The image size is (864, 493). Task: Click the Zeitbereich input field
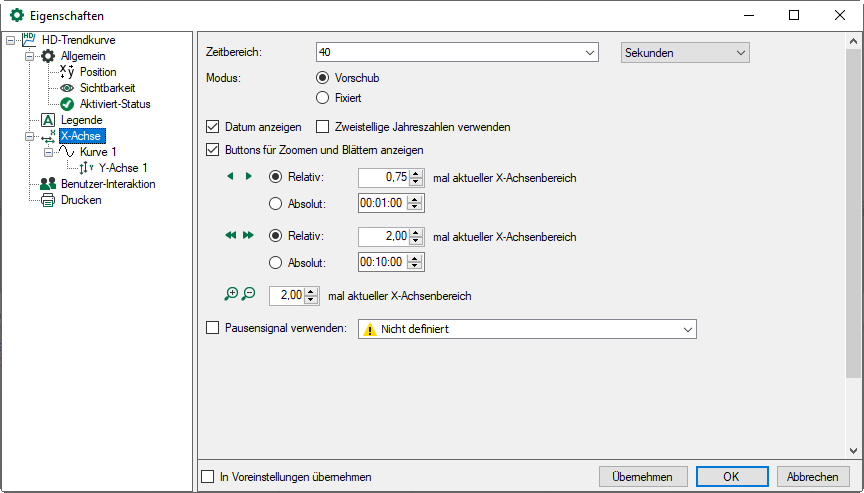(456, 52)
